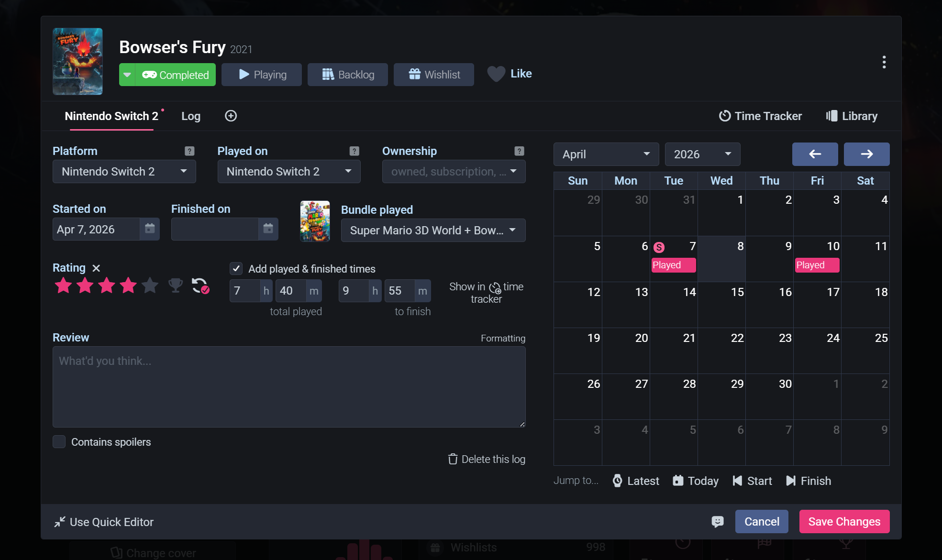Click the heart Like icon
The image size is (942, 560).
coord(496,74)
